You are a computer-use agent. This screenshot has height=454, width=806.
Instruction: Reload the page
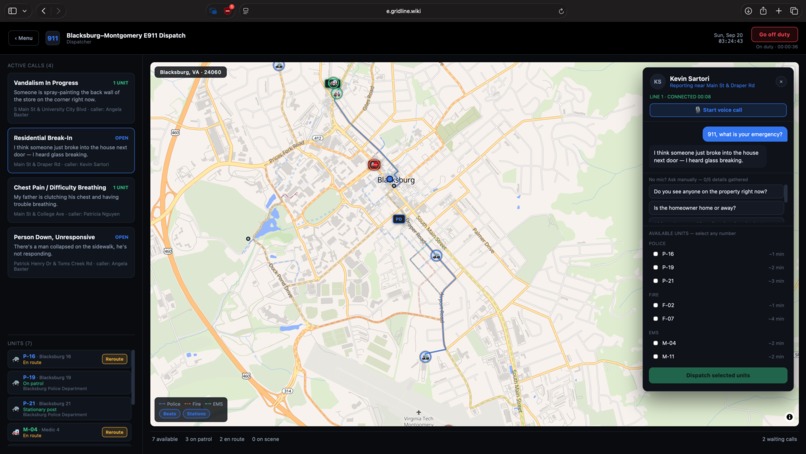561,11
